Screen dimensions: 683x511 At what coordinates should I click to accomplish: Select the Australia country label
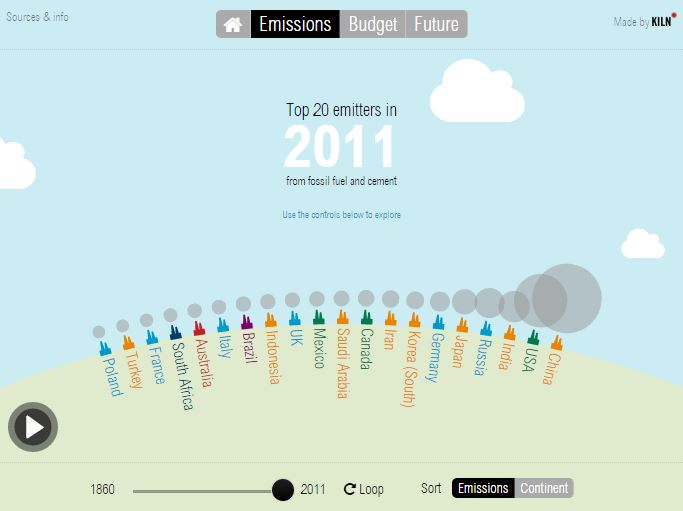(x=204, y=363)
